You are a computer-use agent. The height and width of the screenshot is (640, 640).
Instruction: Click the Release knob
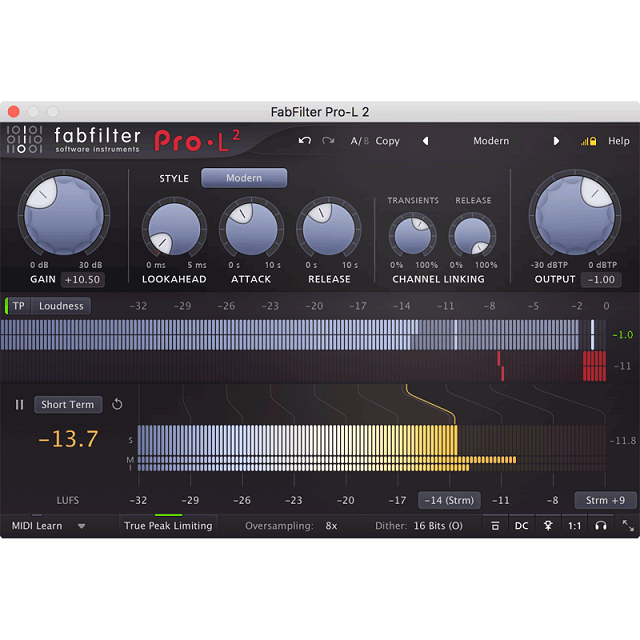pyautogui.click(x=329, y=229)
